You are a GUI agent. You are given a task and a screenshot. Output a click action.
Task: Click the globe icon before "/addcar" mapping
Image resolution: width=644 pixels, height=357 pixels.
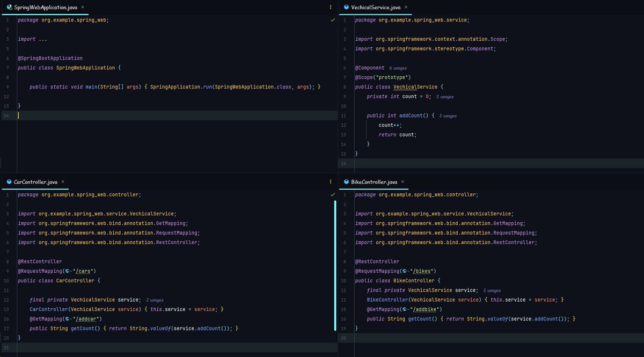(67, 319)
